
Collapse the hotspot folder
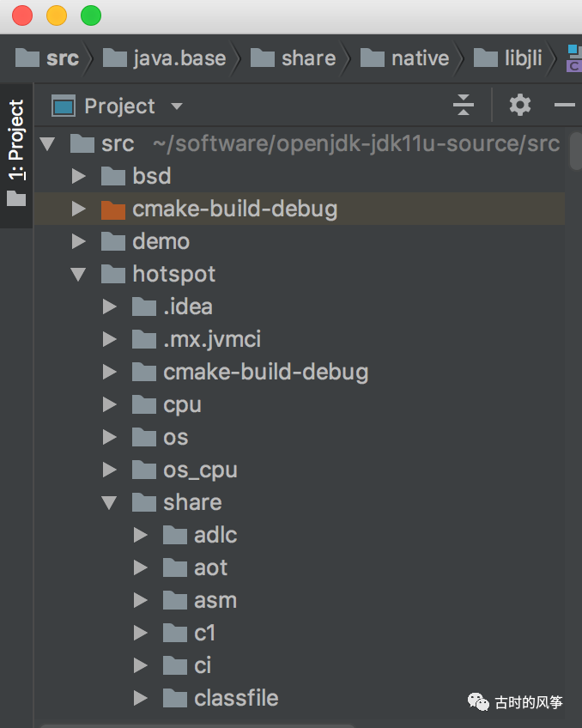point(79,274)
